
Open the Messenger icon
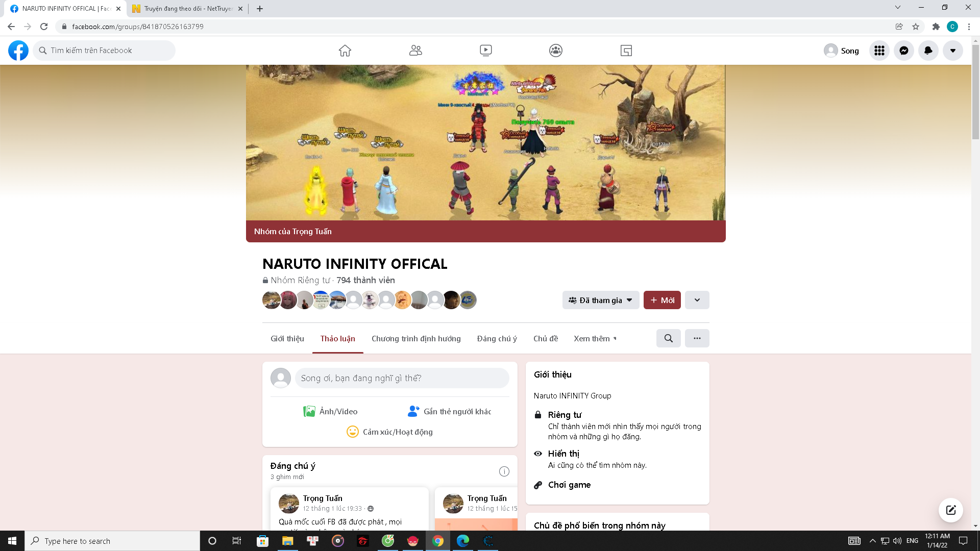pos(904,51)
